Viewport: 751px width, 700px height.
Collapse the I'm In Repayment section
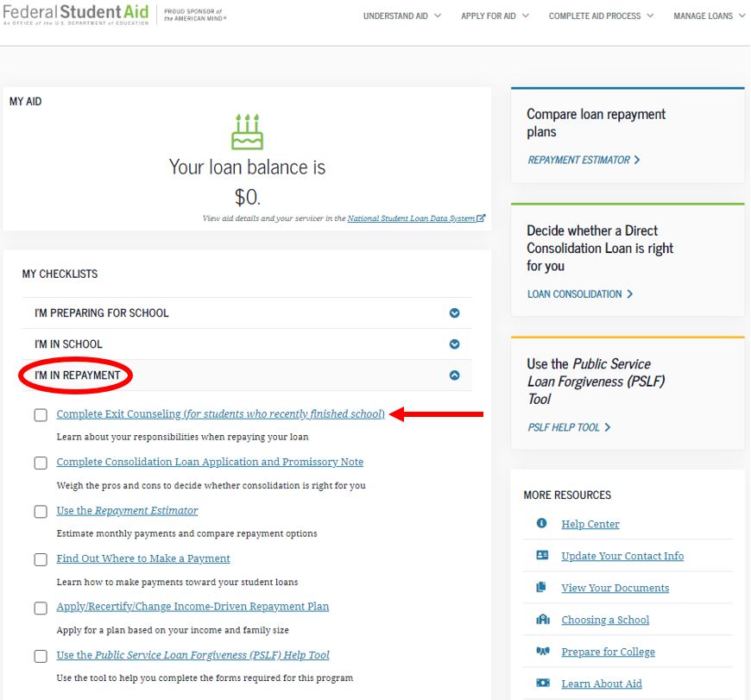[455, 375]
